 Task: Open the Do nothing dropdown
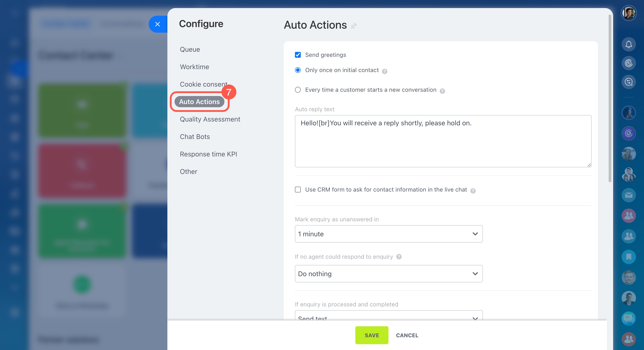(388, 274)
